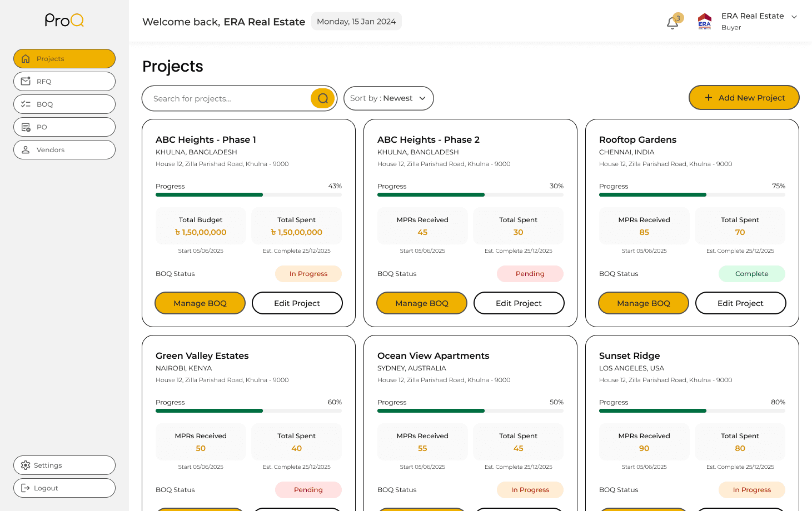
Task: Click MPRs Received value 85
Action: (644, 233)
